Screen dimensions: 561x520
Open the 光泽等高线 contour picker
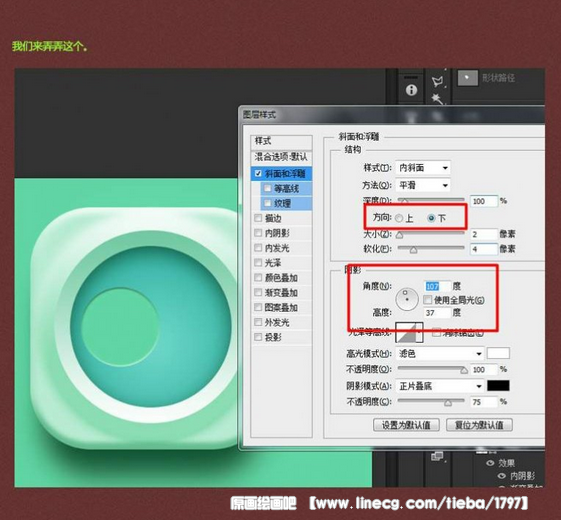[x=409, y=332]
